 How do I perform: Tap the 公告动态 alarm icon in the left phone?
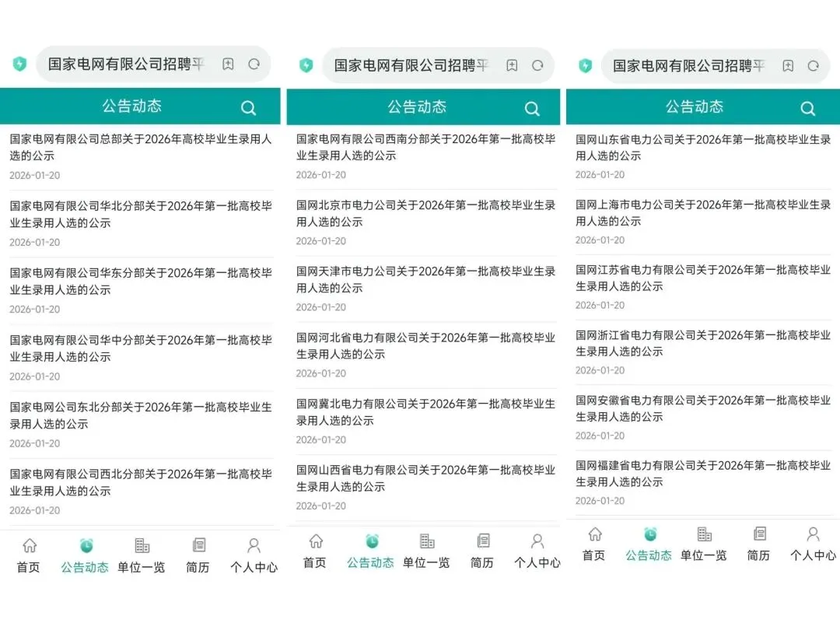[86, 545]
